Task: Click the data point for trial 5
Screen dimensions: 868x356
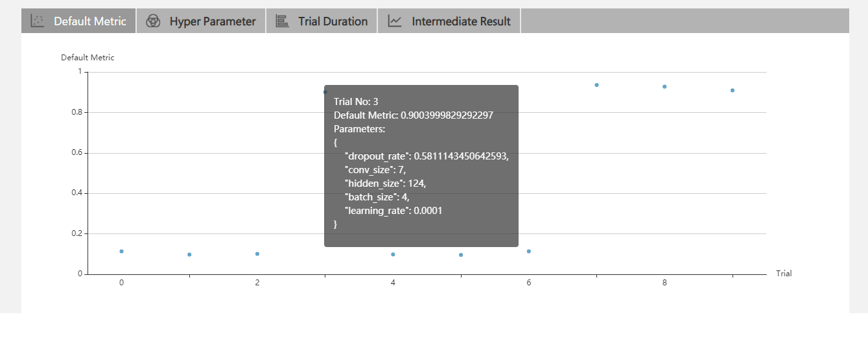Action: click(x=461, y=255)
